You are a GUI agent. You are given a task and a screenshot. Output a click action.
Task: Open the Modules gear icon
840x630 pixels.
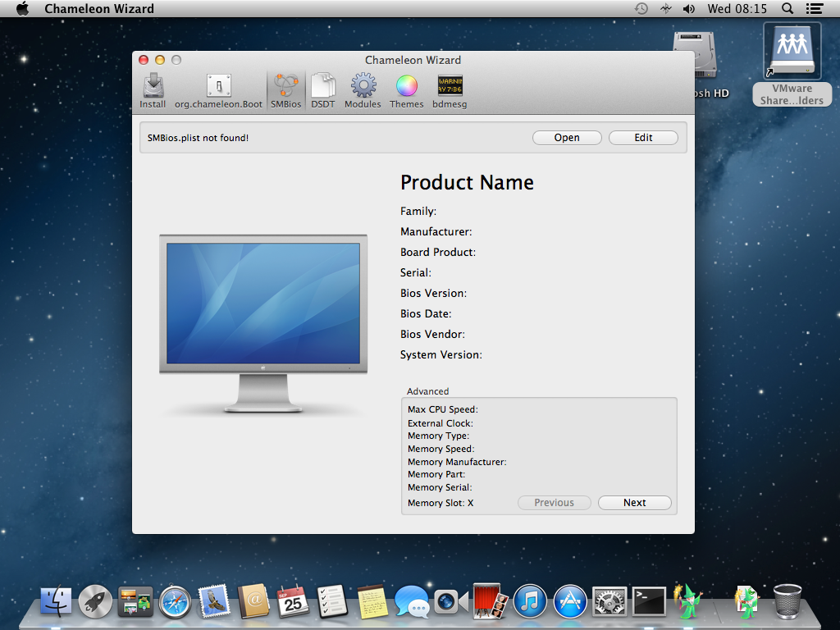point(363,90)
